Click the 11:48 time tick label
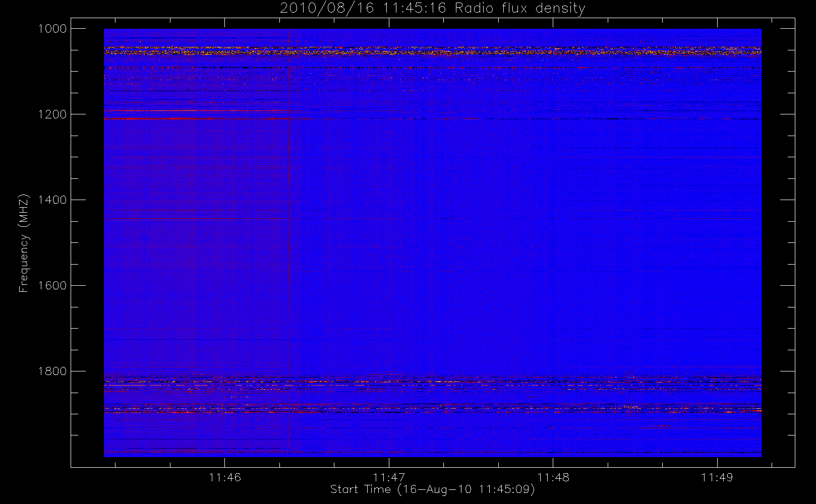 pyautogui.click(x=553, y=477)
